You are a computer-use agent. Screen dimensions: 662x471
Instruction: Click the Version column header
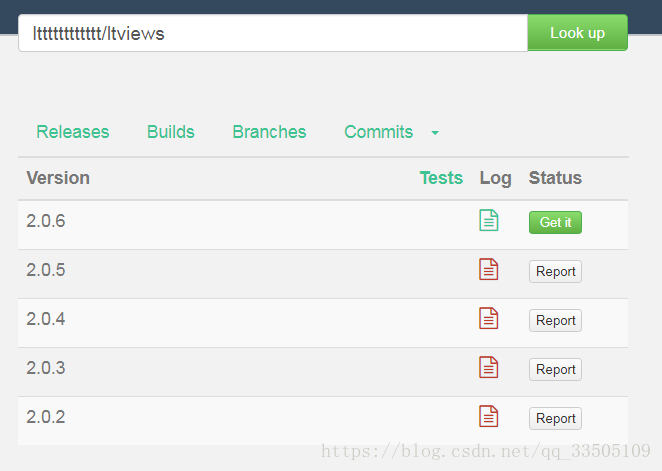58,178
